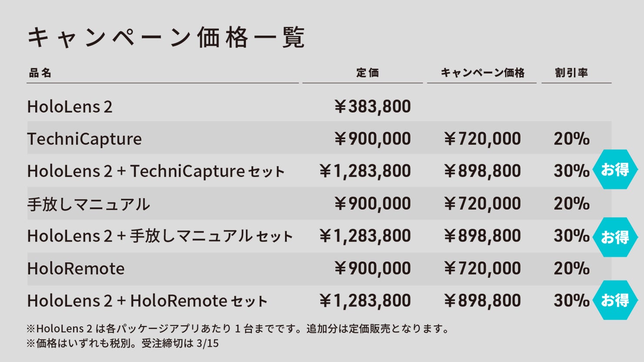Select the 品名 column header
The width and height of the screenshot is (644, 362).
click(x=40, y=73)
